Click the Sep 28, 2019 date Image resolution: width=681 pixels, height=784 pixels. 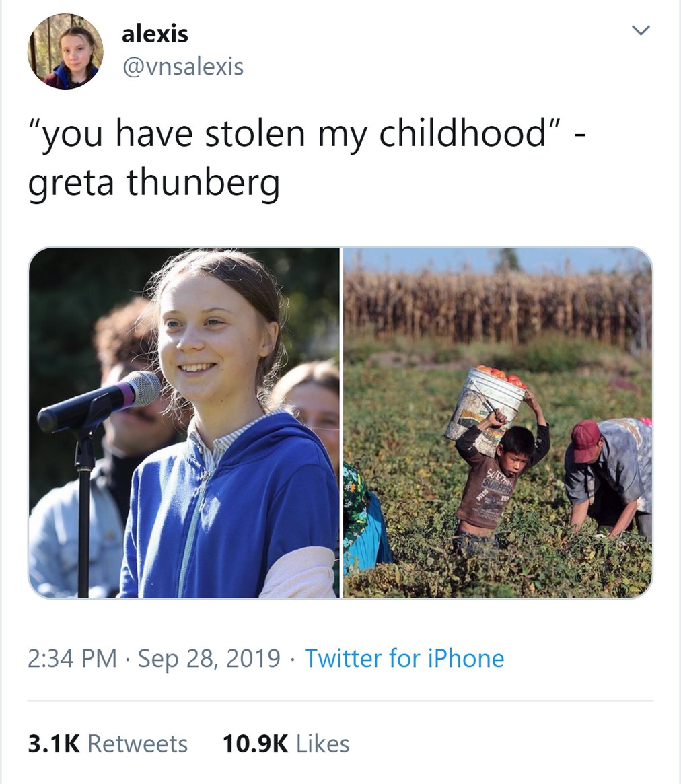tap(209, 657)
